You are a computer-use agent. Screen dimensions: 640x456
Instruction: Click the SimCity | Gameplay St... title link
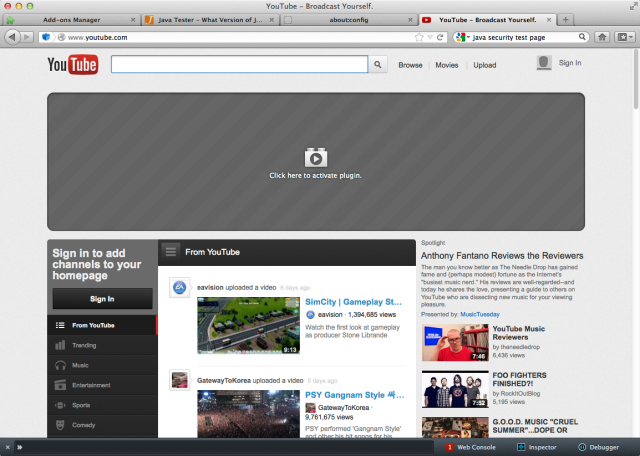353,302
